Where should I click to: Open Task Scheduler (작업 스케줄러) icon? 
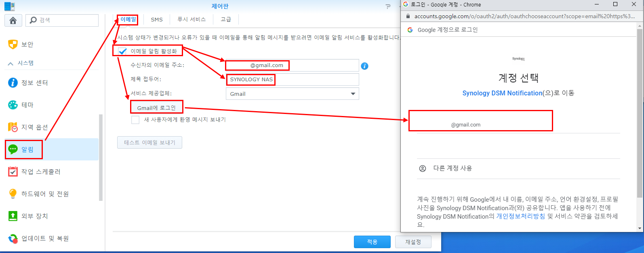13,171
